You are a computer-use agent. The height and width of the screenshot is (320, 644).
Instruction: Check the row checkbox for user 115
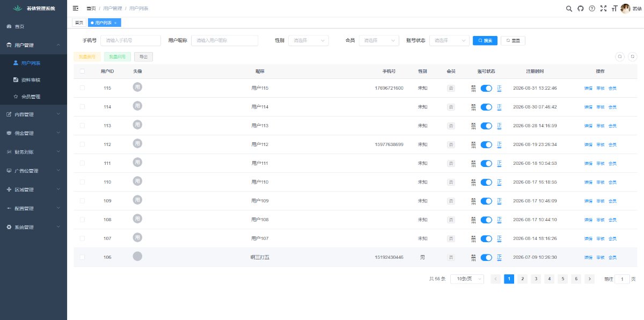tap(82, 88)
